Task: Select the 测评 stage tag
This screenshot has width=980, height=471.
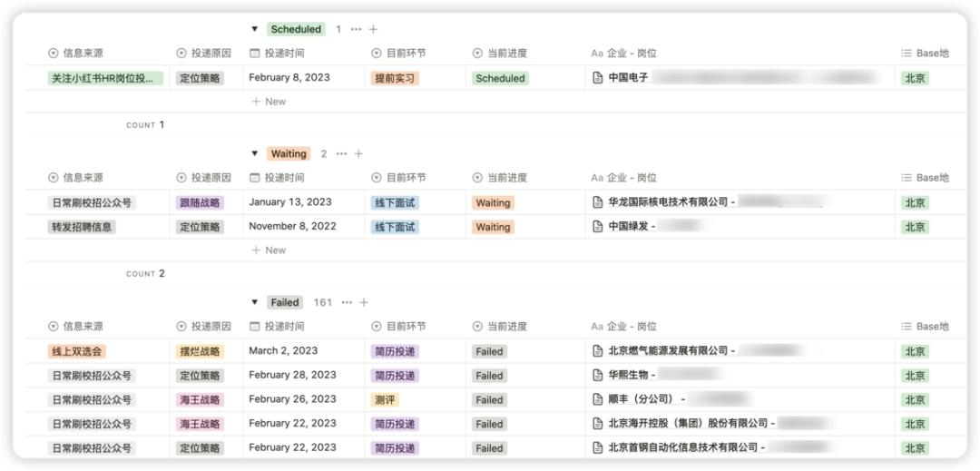Action: click(x=385, y=400)
